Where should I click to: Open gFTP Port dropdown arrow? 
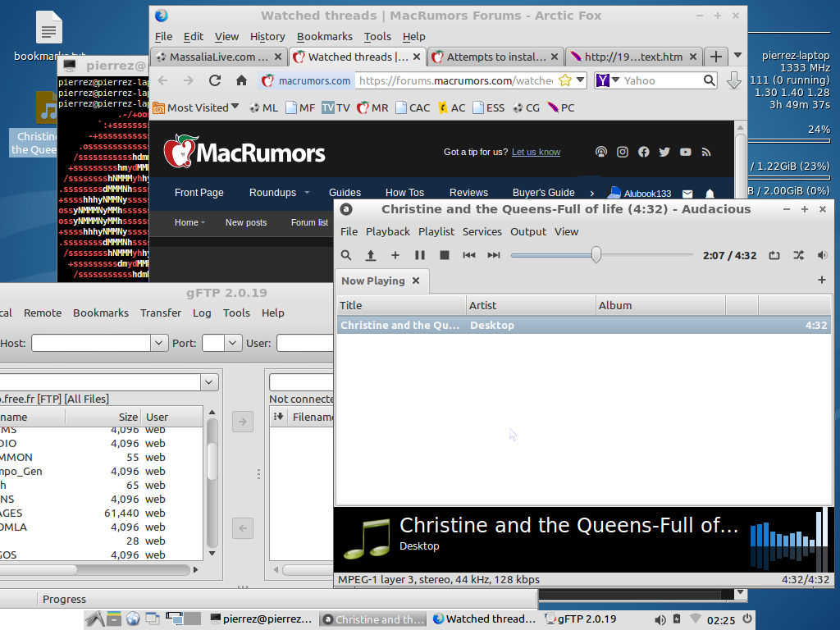pos(232,343)
